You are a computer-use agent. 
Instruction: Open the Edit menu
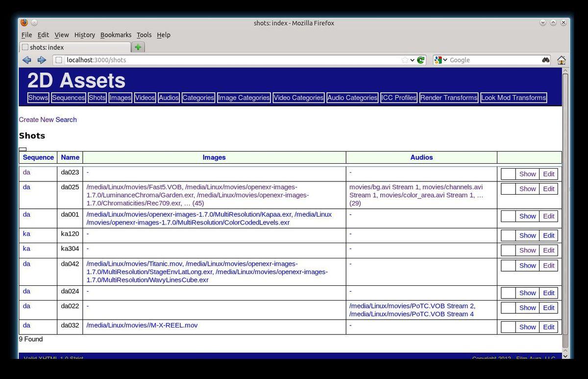pos(43,35)
